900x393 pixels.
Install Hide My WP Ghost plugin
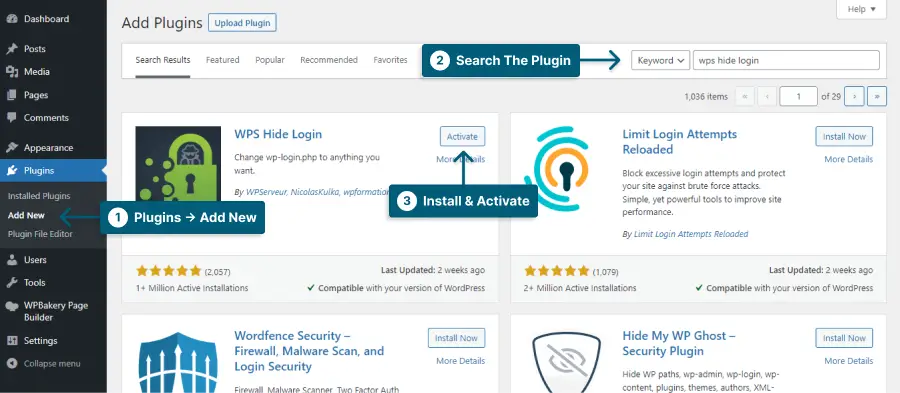844,338
